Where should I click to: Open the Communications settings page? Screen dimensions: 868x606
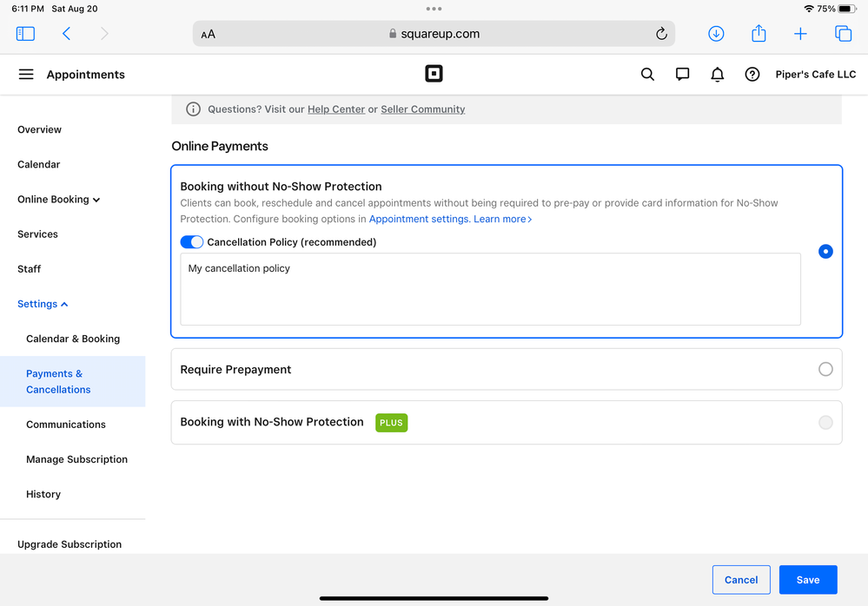(66, 425)
